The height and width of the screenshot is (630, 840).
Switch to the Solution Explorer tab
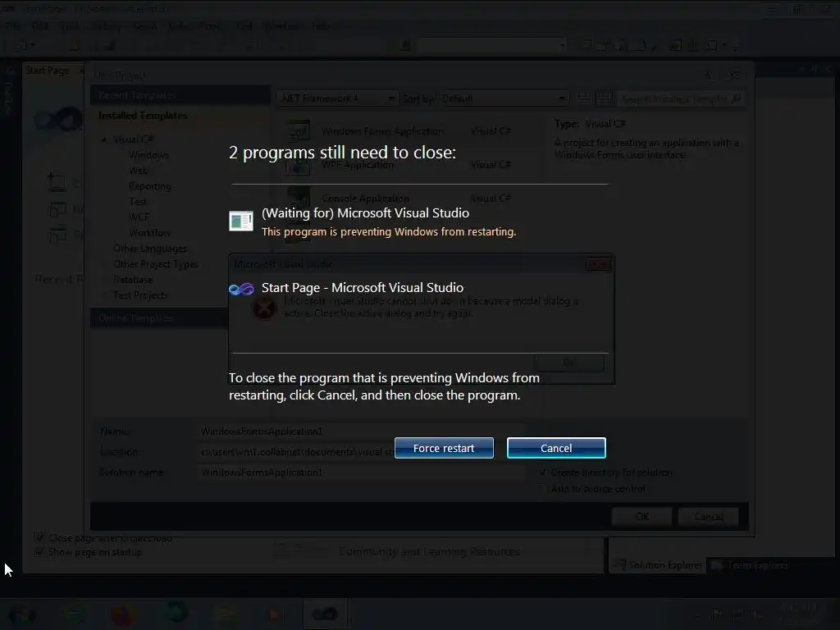(658, 565)
